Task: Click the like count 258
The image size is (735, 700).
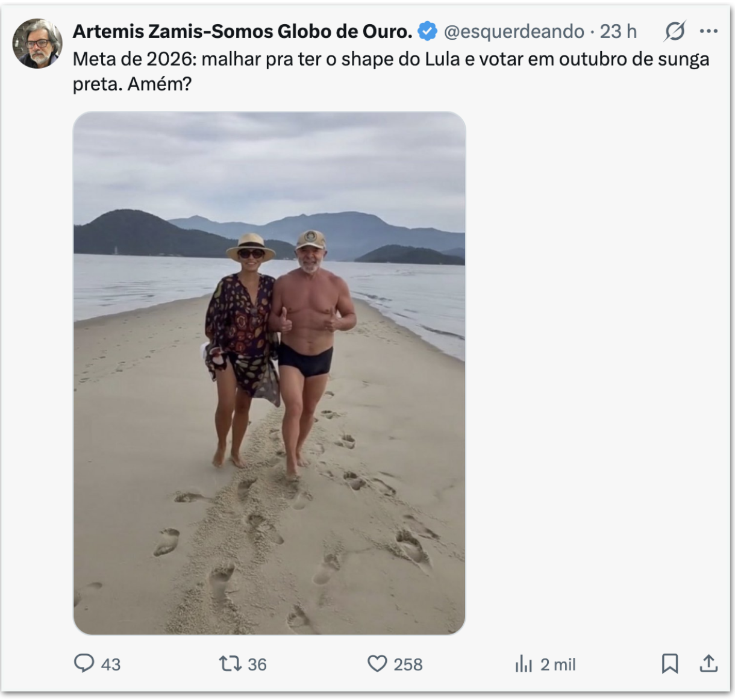Action: tap(408, 664)
